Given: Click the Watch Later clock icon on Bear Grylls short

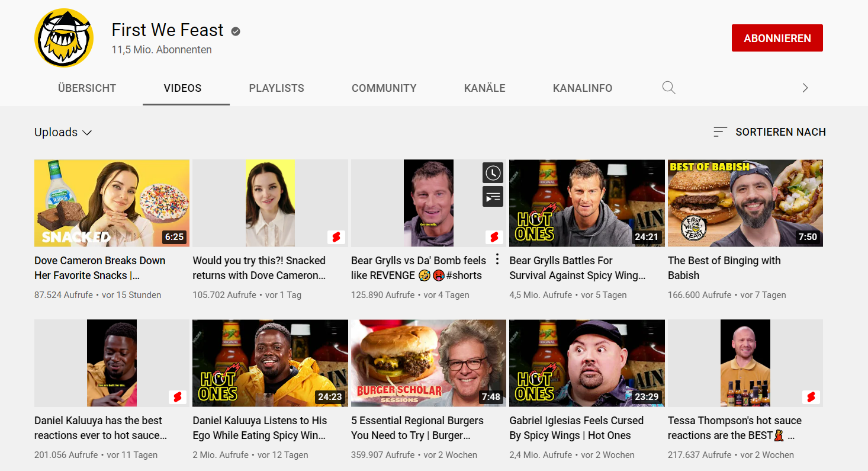Looking at the screenshot, I should point(493,173).
